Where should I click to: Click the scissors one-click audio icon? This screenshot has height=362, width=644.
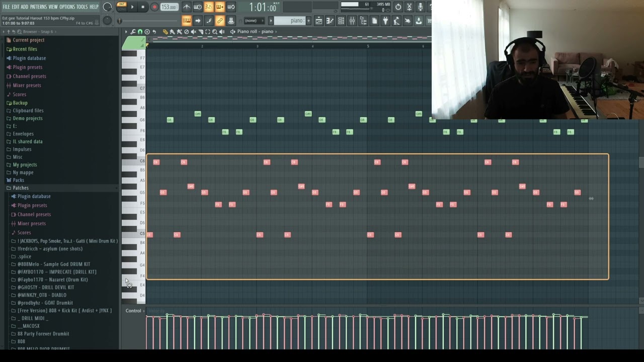coord(409,7)
